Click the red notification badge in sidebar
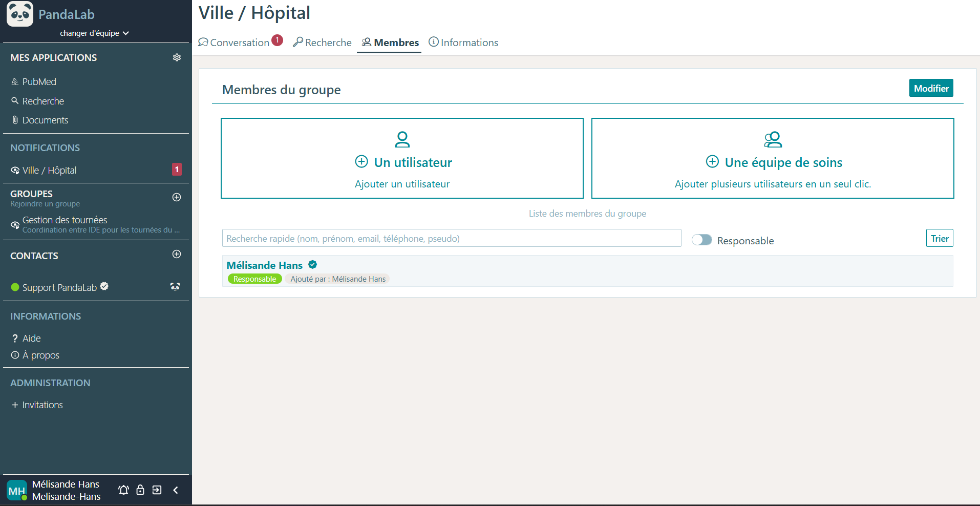This screenshot has height=506, width=980. tap(177, 170)
